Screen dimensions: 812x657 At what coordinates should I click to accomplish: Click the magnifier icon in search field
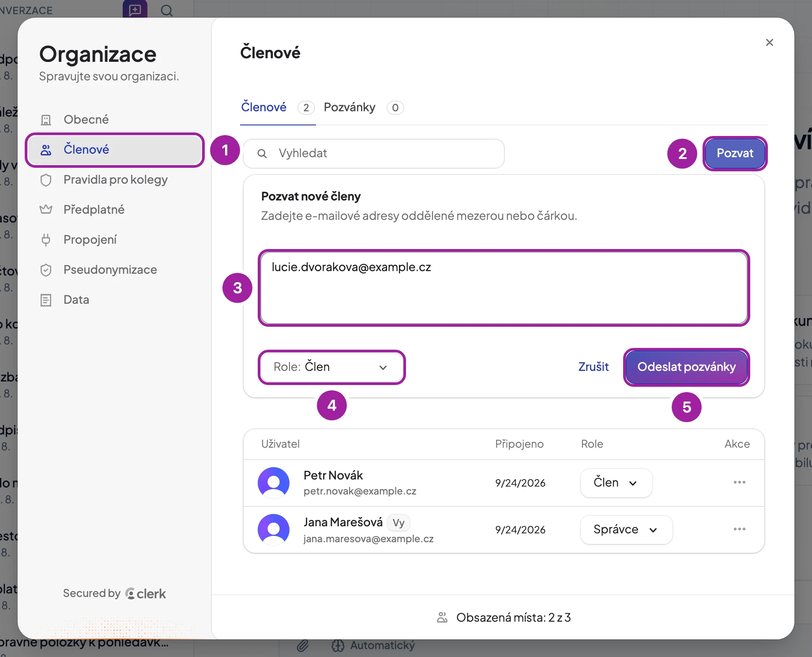[262, 154]
